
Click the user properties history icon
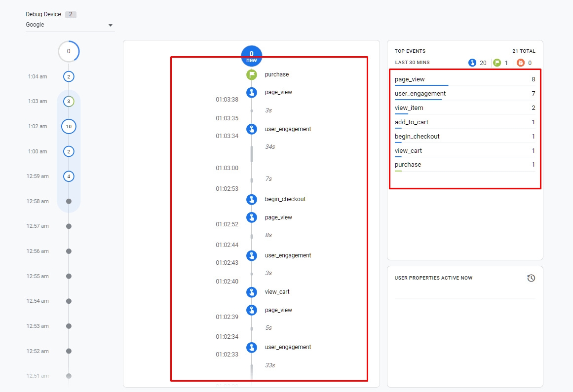(x=531, y=278)
